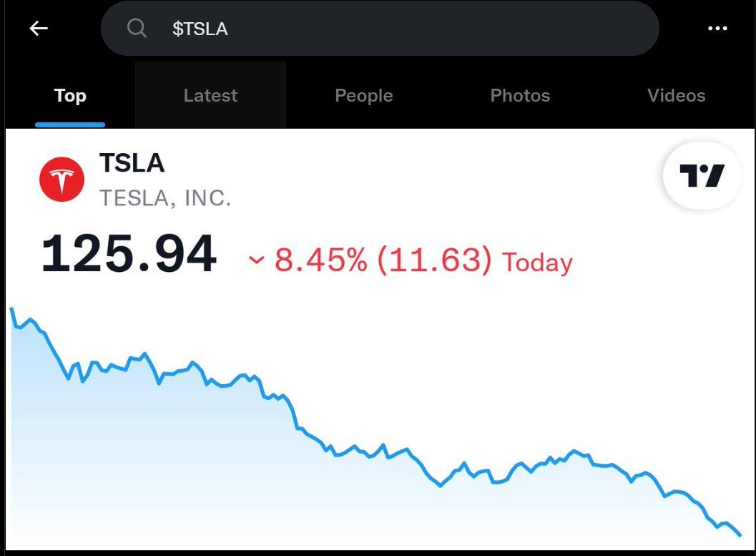Show the Photos tab
Screen dimensions: 756x556
[520, 96]
